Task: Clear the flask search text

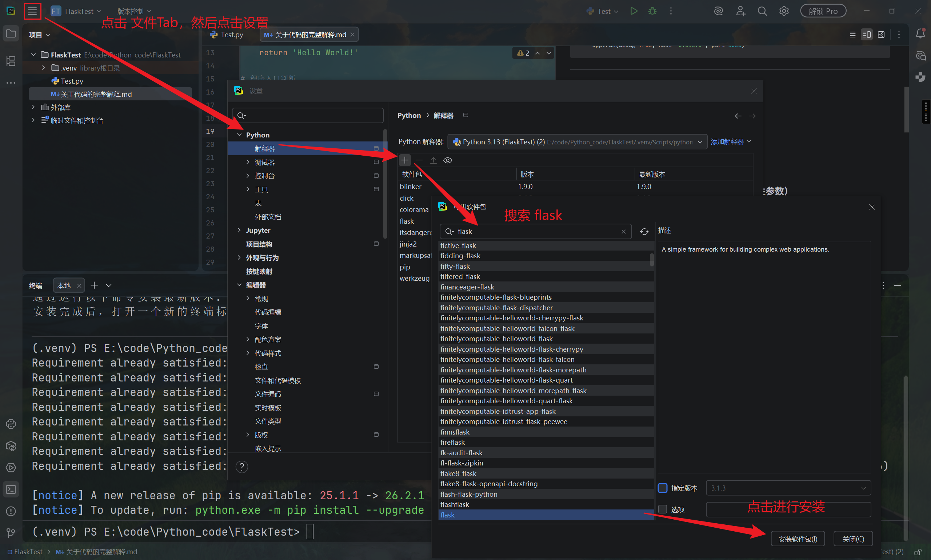Action: pyautogui.click(x=623, y=232)
